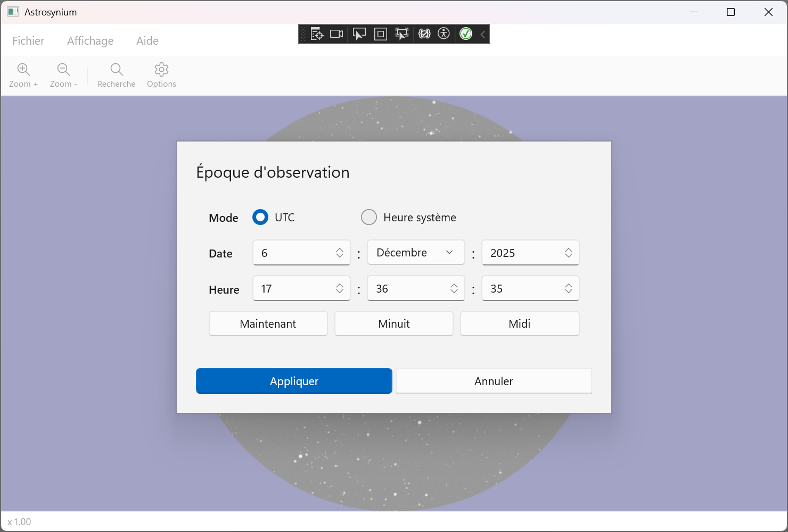Activate the Select Element pointer tool
This screenshot has height=532, width=788.
(x=359, y=34)
